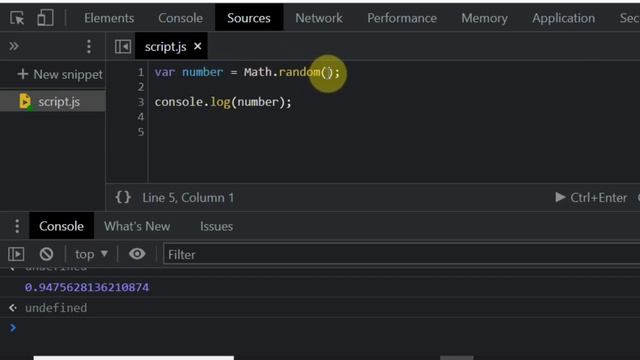Screen dimensions: 640x360
Task: Open the What's New drawer tab
Action: [137, 226]
